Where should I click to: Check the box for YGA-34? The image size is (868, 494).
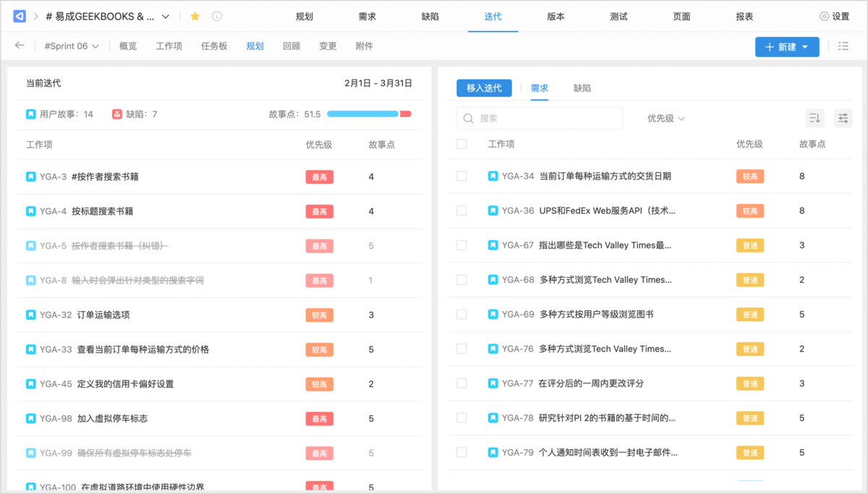[x=461, y=176]
